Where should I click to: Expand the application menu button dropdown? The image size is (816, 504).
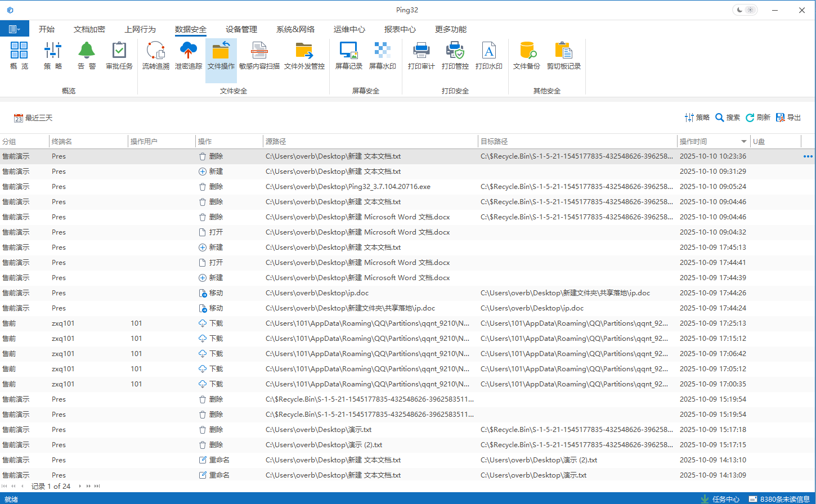pos(15,29)
